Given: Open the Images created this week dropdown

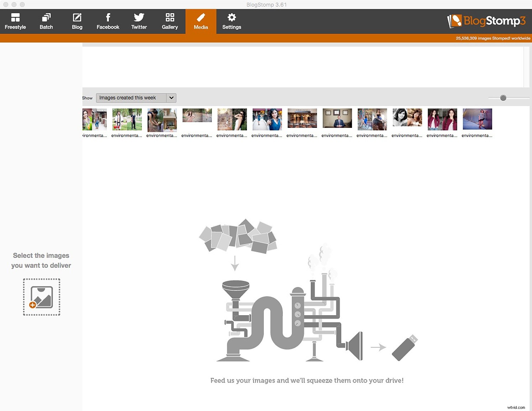Looking at the screenshot, I should pyautogui.click(x=132, y=98).
